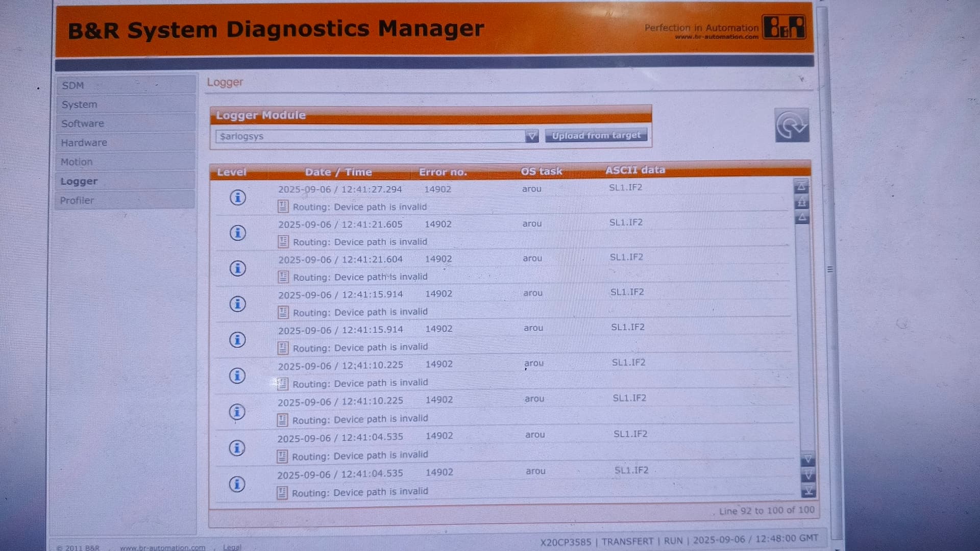Screen dimensions: 980x551
Task: Click the page-down double arrow icon
Action: point(808,475)
